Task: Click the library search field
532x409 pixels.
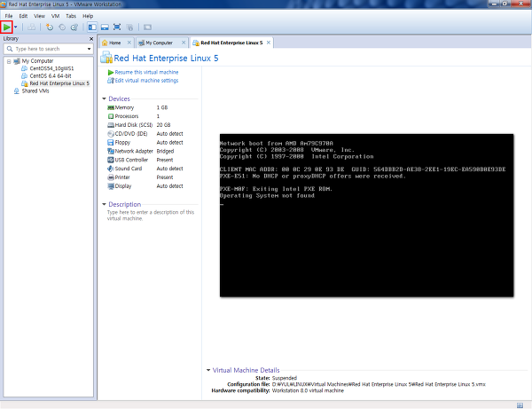Action: [x=48, y=49]
